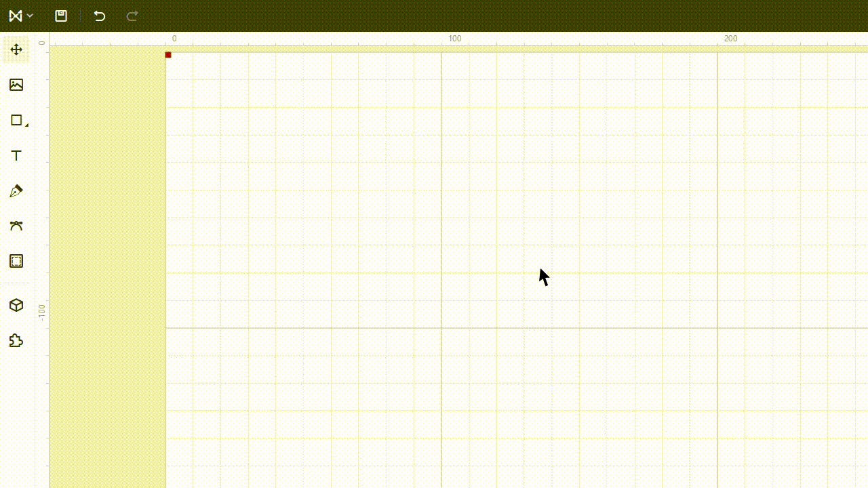Click the 100 mark on horizontal ruler

point(455,39)
